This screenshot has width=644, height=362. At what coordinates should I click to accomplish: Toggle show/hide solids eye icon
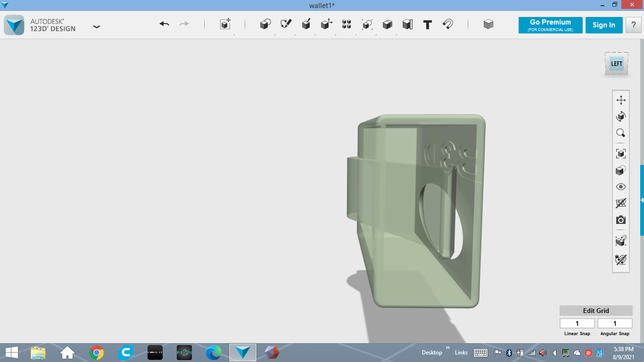coord(621,187)
